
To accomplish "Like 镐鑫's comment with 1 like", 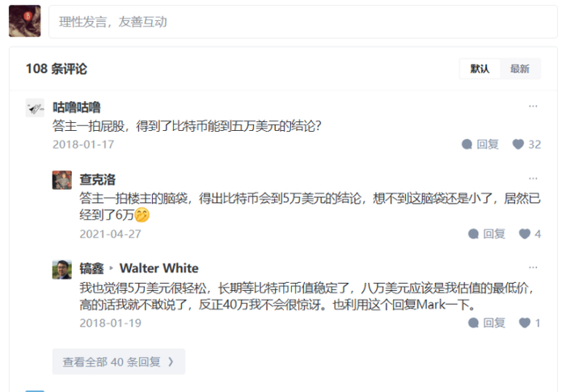I will (525, 323).
